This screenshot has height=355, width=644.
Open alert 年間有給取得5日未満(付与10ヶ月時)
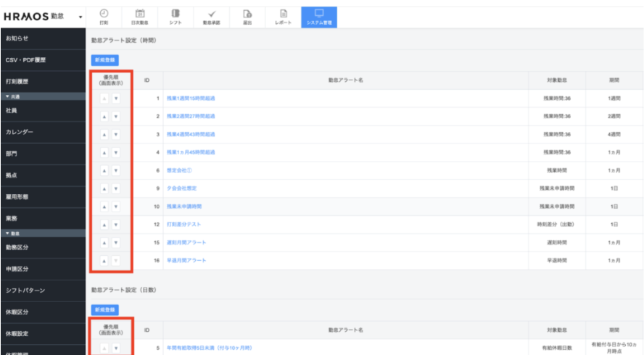click(x=209, y=348)
